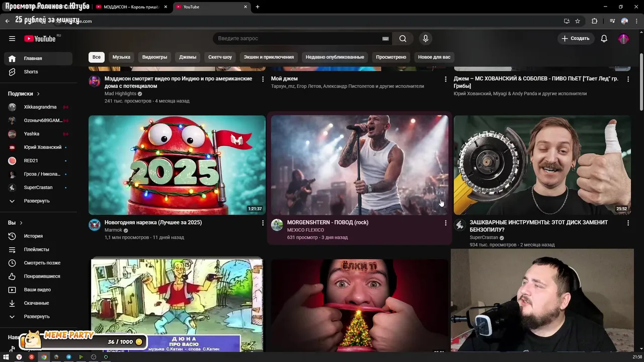The image size is (644, 362).
Task: Open Telegram from the taskbar
Action: [x=68, y=357]
